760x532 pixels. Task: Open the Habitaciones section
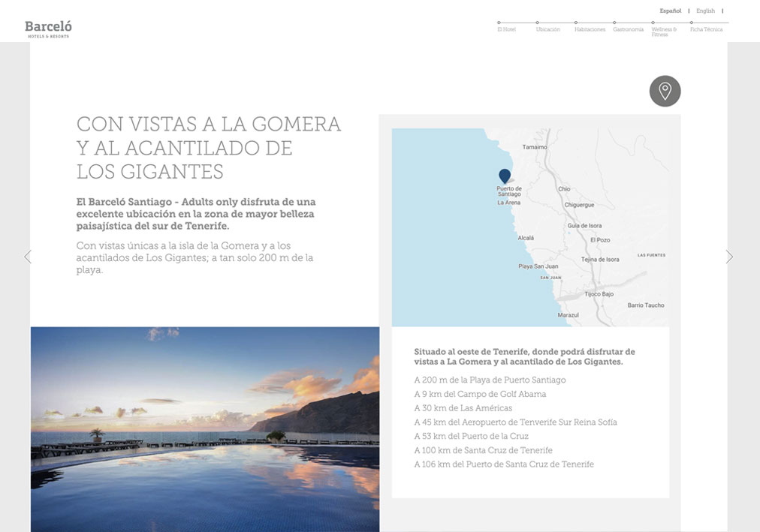590,29
